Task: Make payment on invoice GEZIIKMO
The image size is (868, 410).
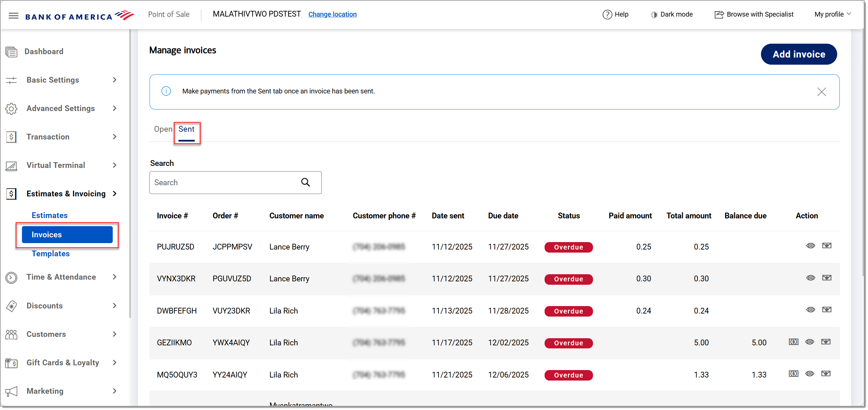Action: 793,342
